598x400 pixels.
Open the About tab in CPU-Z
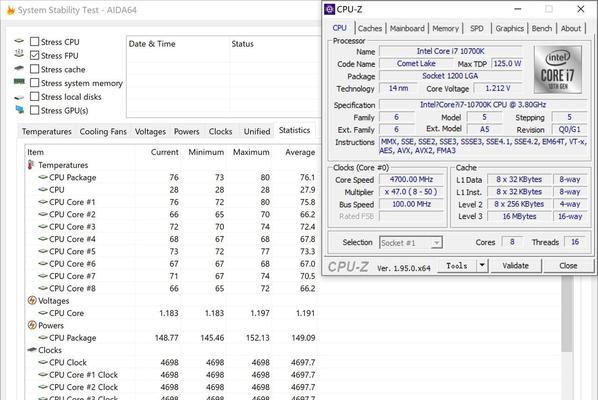coord(571,29)
